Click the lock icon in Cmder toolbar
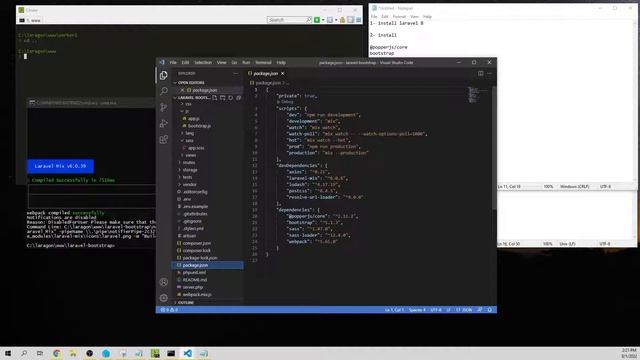The image size is (640, 360). [x=342, y=20]
